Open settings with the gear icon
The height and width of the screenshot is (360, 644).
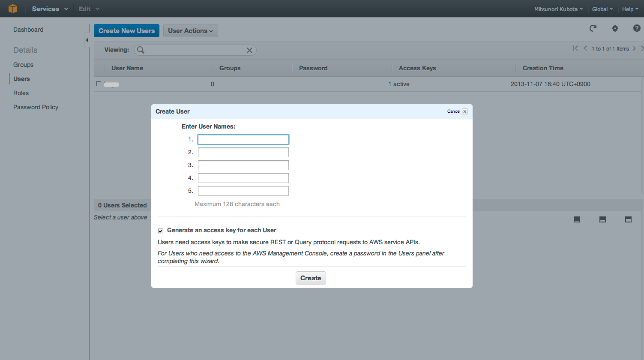[615, 28]
